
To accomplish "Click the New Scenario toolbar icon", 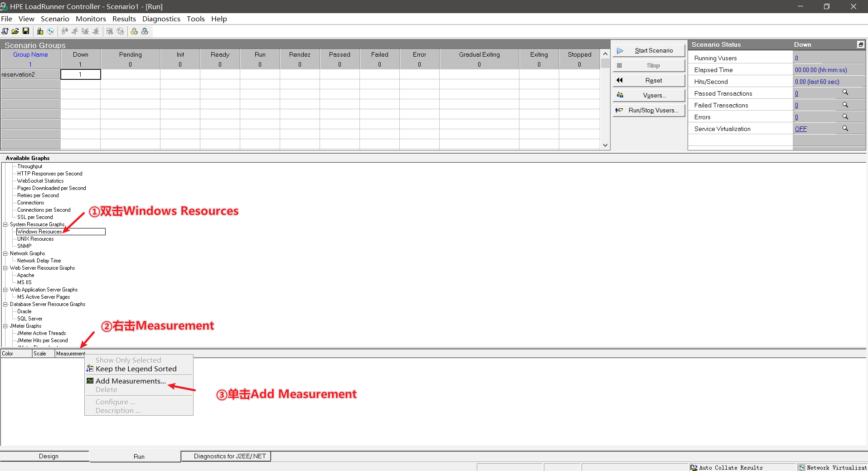I will tap(5, 31).
